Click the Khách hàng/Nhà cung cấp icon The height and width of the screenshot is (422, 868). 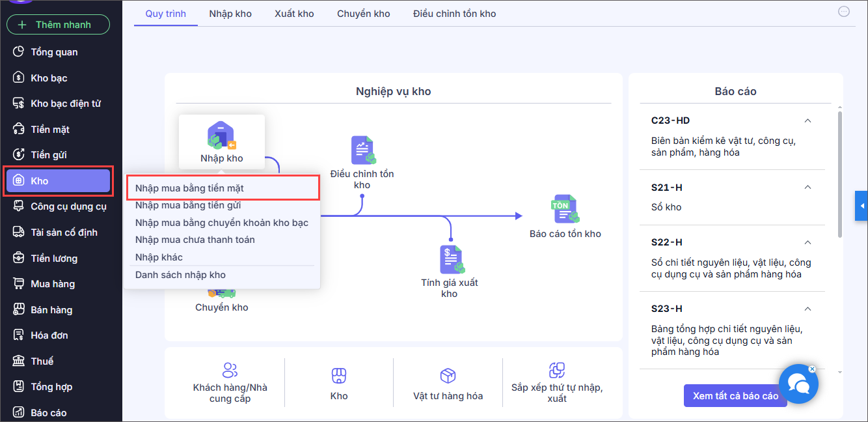[x=230, y=371]
